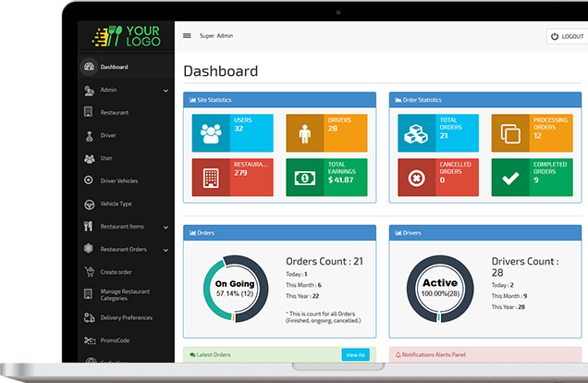Image resolution: width=588 pixels, height=383 pixels.
Task: Click the LOGOUT button
Action: [567, 36]
